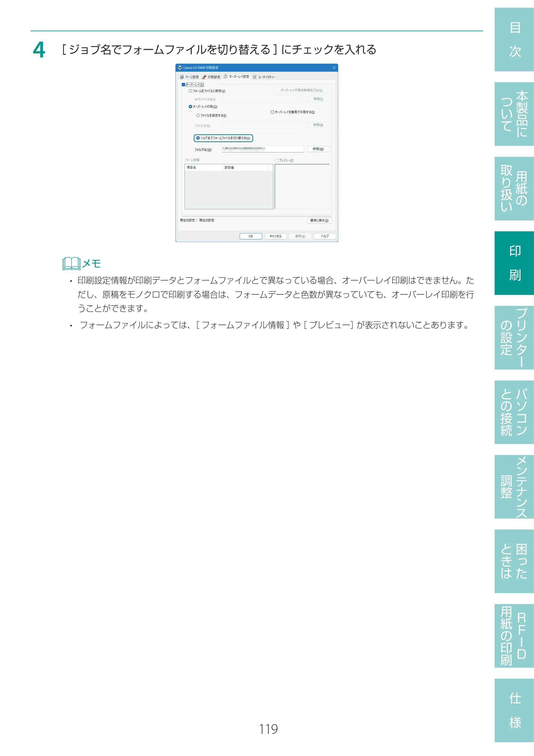534x756 pixels.
Task: Choose the オーバーレイ印刷(O) radio option
Action: click(190, 107)
